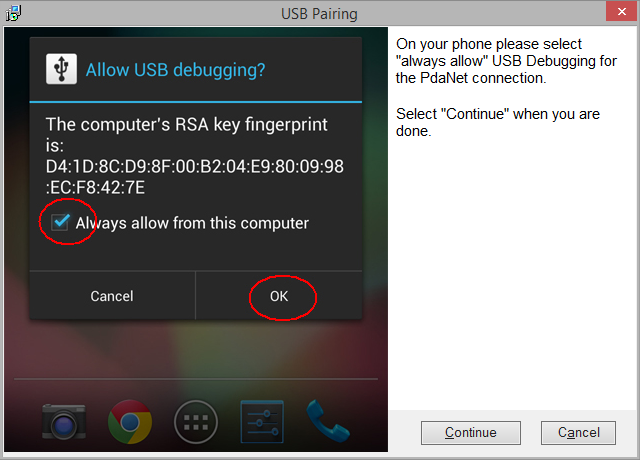Click the USB symbol icon in dialog
Viewport: 640px width, 460px height.
[61, 69]
